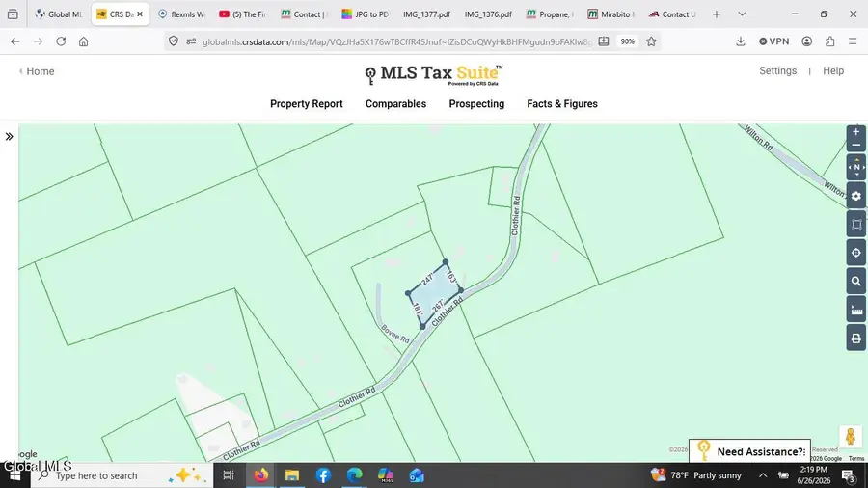868x488 pixels.
Task: Open Facebook from the taskbar
Action: (323, 475)
